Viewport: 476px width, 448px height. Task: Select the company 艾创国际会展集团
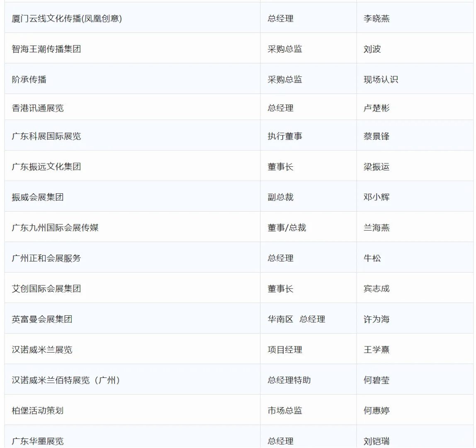[x=46, y=289]
